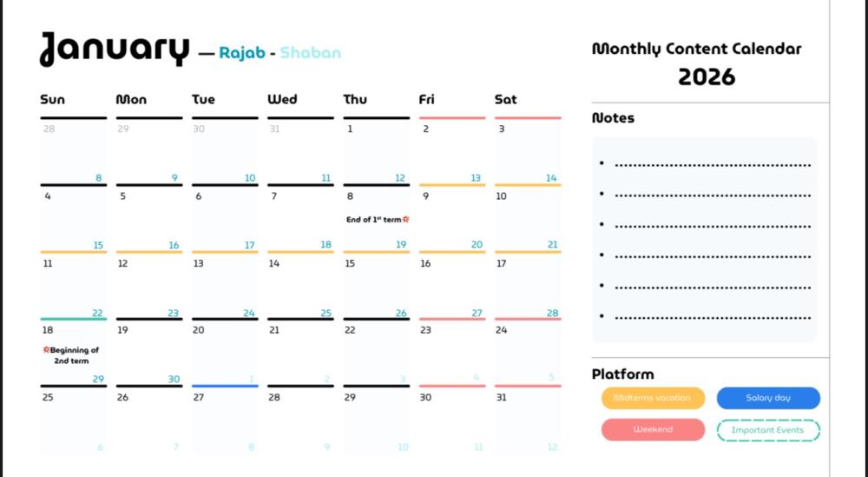Select the "Wed" weekday column header
Screen dimensions: 868x477
tap(282, 100)
